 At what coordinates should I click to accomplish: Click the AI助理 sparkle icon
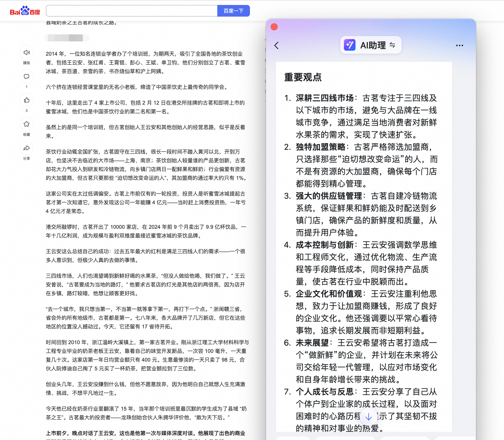[x=349, y=45]
